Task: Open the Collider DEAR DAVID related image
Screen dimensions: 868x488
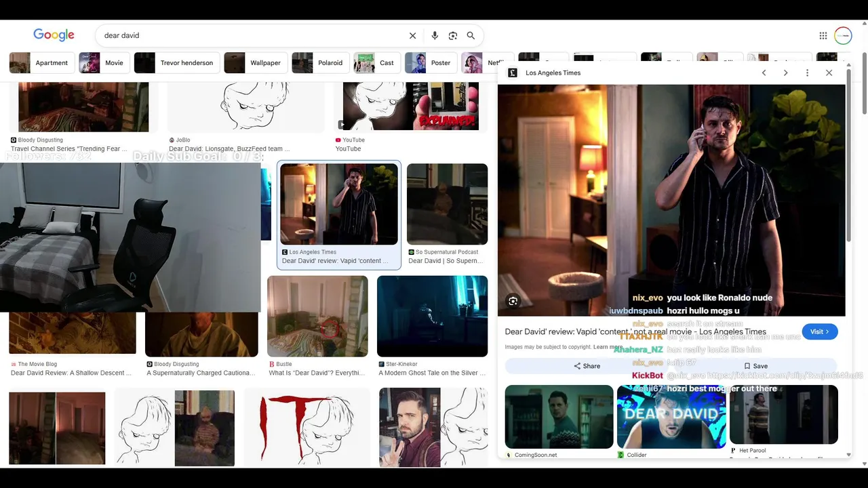Action: 671,417
